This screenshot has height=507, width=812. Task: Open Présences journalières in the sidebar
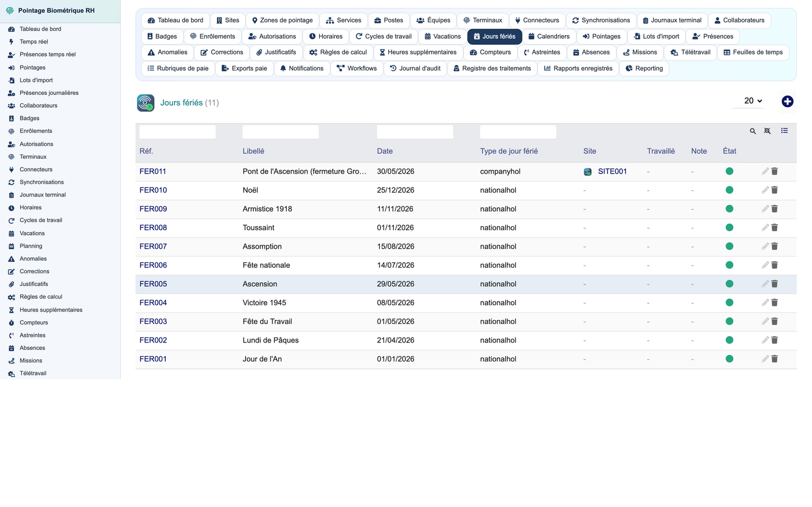[x=49, y=93]
